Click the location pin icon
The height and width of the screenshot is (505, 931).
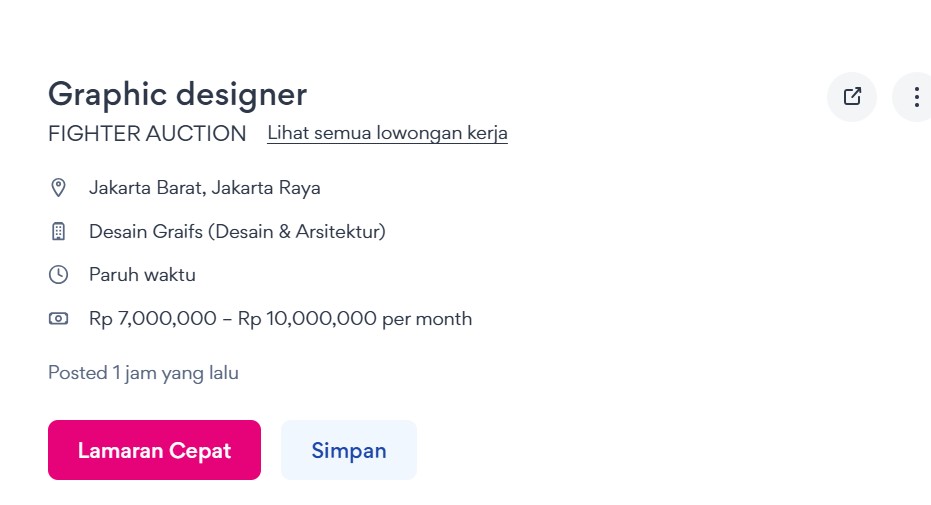(x=58, y=188)
